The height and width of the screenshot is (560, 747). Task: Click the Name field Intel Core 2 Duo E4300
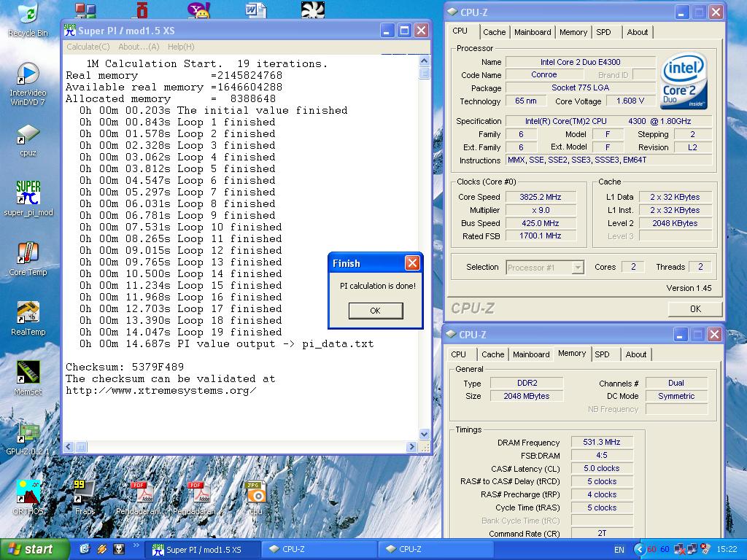[x=580, y=63]
